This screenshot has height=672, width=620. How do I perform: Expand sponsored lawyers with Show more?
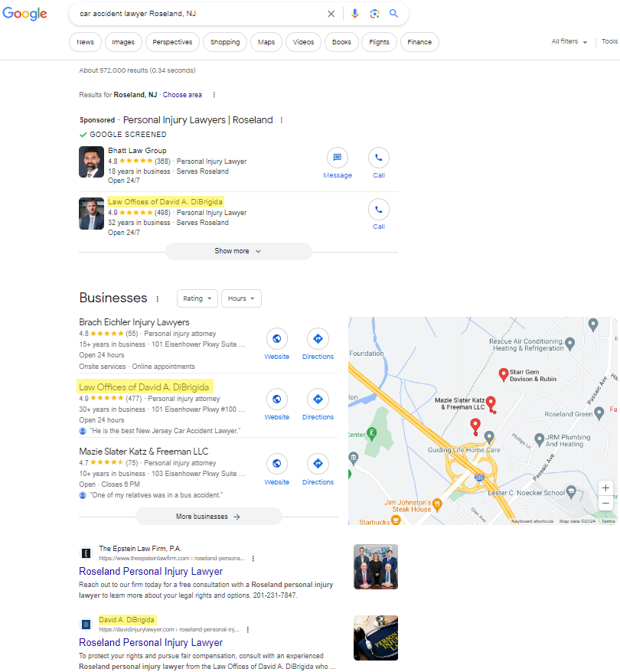238,251
